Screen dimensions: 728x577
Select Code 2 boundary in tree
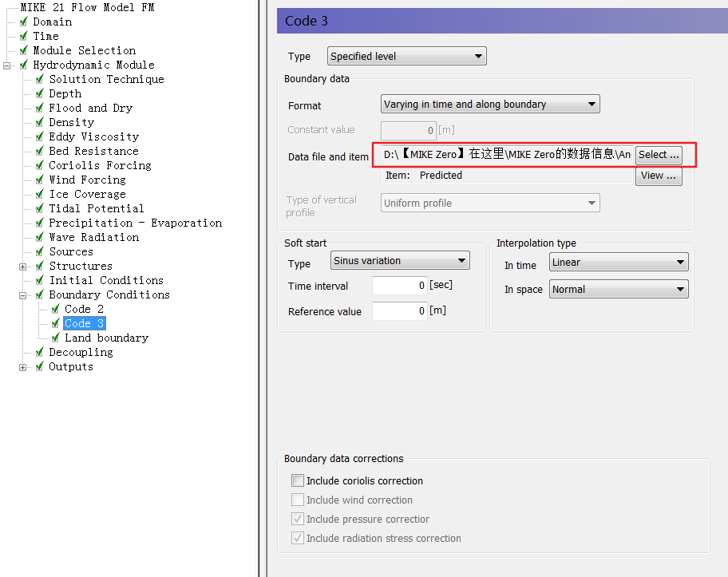(84, 309)
